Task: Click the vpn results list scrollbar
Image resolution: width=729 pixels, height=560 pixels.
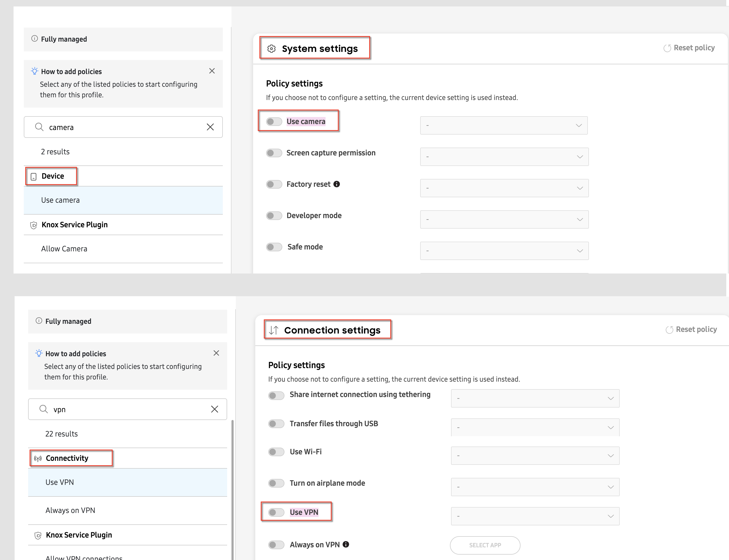Action: click(x=232, y=490)
